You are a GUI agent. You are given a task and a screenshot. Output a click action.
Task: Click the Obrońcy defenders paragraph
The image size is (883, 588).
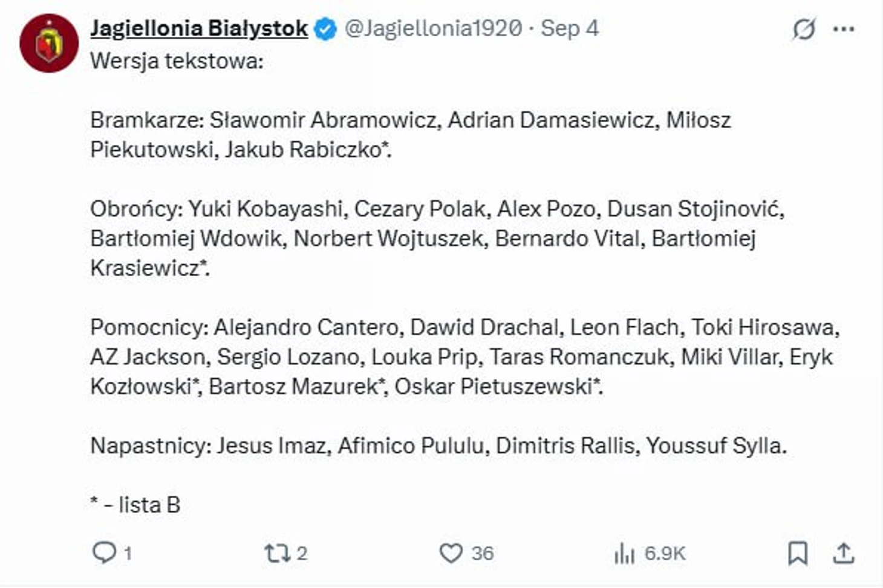(x=435, y=238)
